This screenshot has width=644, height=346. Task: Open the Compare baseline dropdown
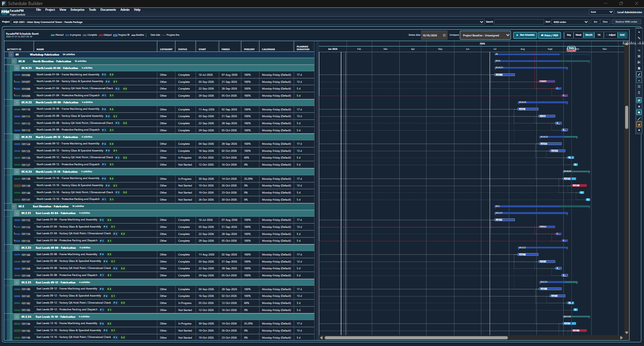(485, 35)
